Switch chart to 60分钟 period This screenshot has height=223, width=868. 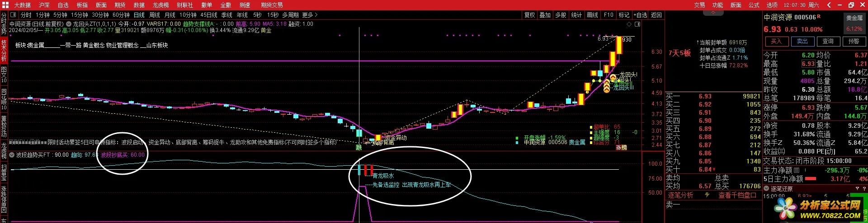pos(121,15)
